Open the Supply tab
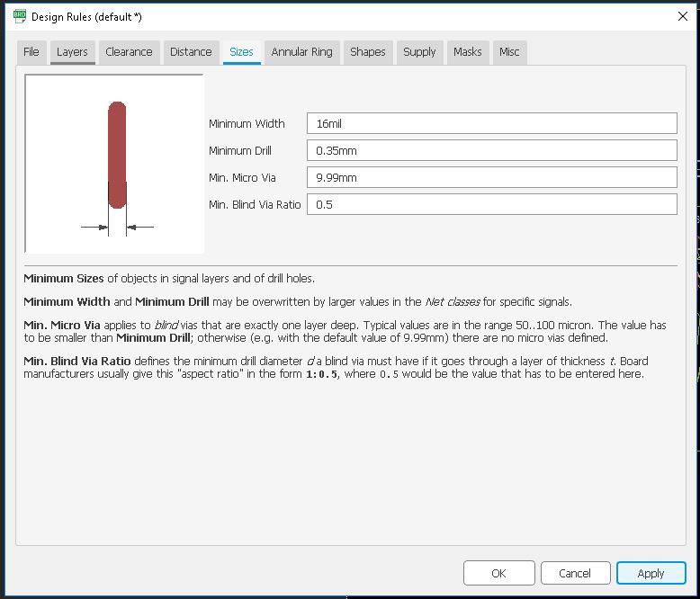The height and width of the screenshot is (599, 700). [x=419, y=52]
